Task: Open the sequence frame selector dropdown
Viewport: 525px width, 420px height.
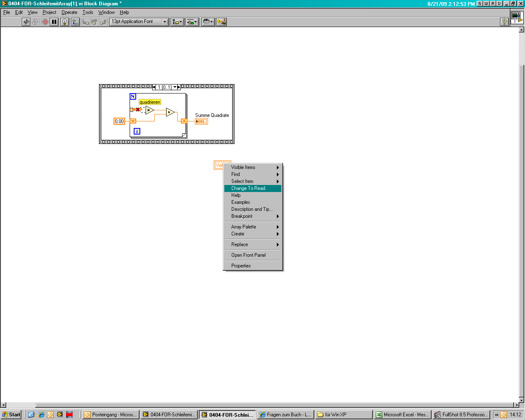Action: point(175,87)
